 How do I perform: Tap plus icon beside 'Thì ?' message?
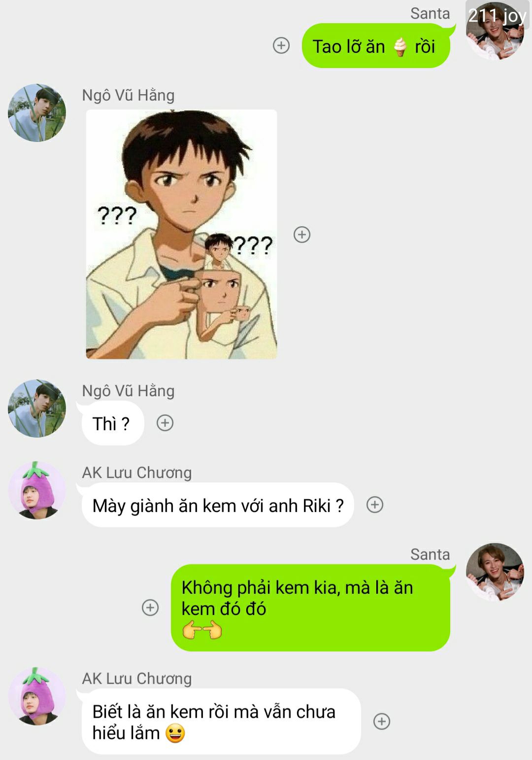click(x=165, y=423)
